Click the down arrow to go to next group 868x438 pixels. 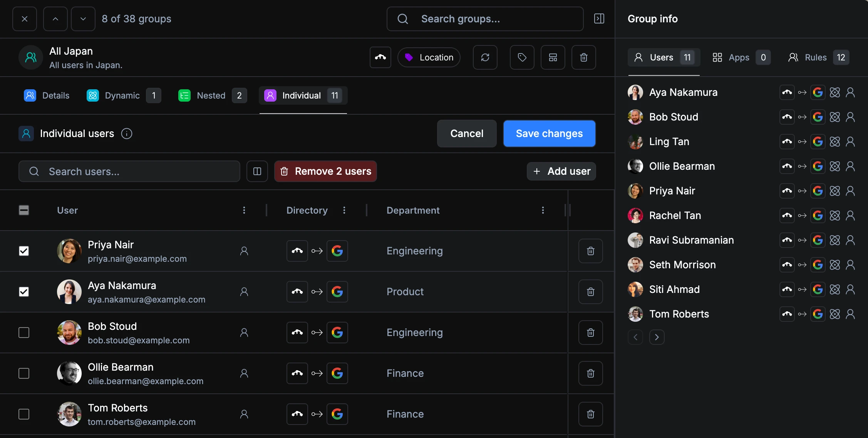(x=83, y=18)
